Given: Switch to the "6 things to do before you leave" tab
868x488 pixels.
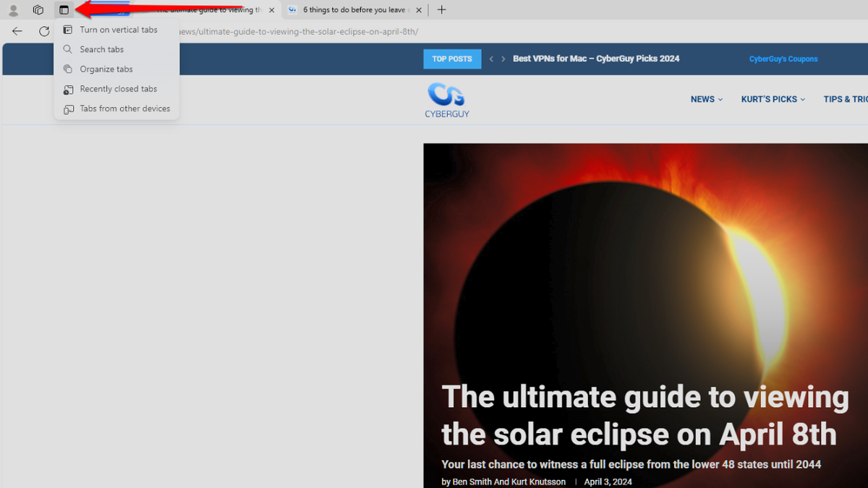Looking at the screenshot, I should click(351, 9).
